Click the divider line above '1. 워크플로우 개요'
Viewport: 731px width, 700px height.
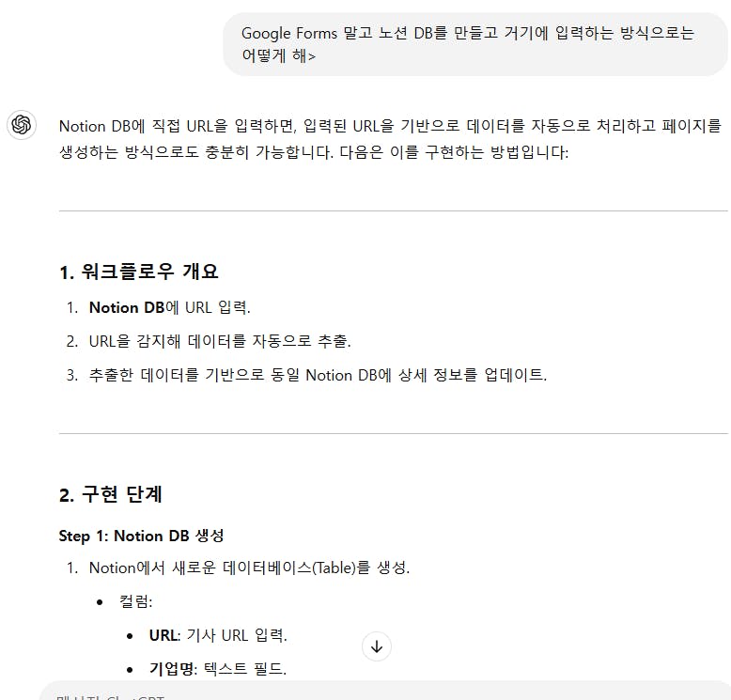(x=393, y=211)
